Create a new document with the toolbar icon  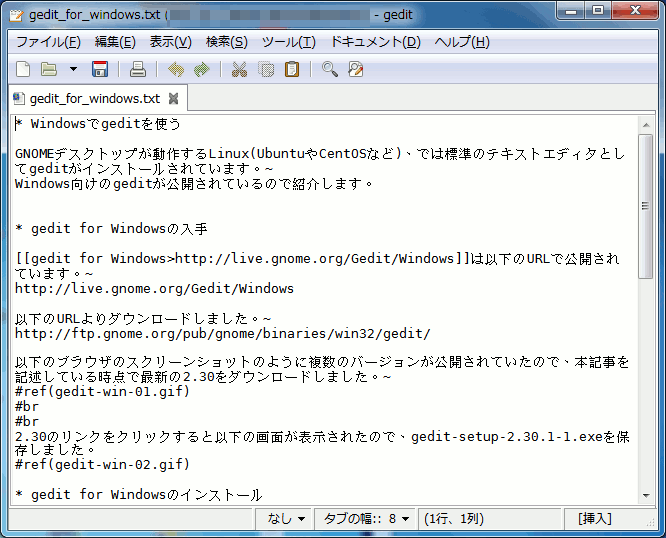click(x=24, y=69)
